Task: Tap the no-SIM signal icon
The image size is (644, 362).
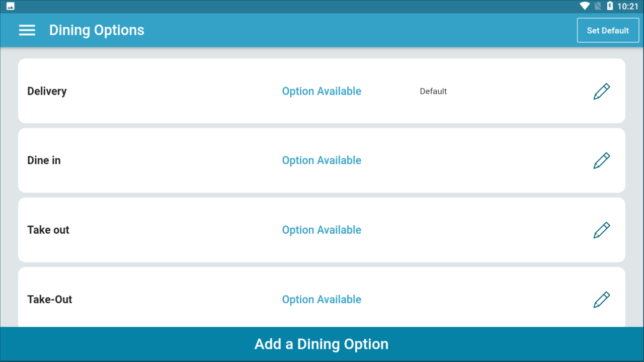Action: [x=598, y=6]
